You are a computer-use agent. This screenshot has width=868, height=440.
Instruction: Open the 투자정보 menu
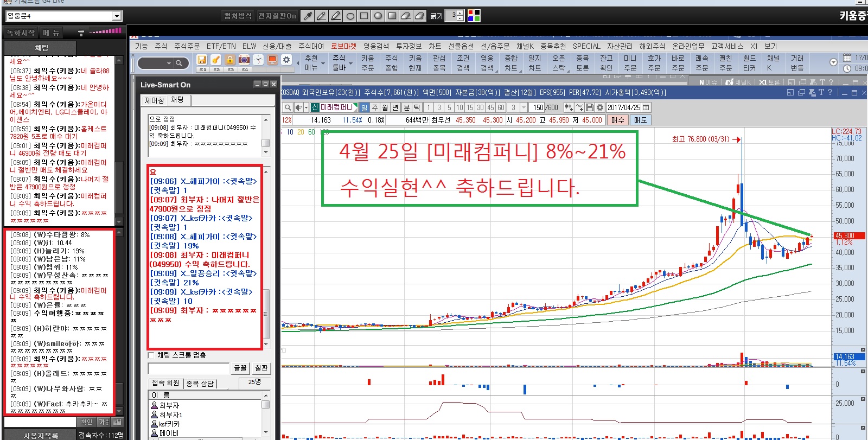(409, 47)
